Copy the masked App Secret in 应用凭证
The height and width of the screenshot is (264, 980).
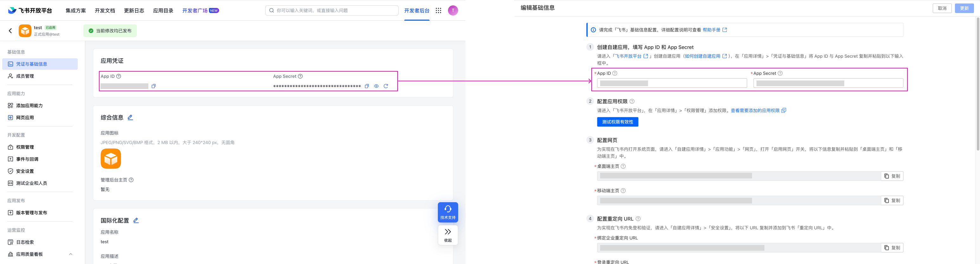367,86
